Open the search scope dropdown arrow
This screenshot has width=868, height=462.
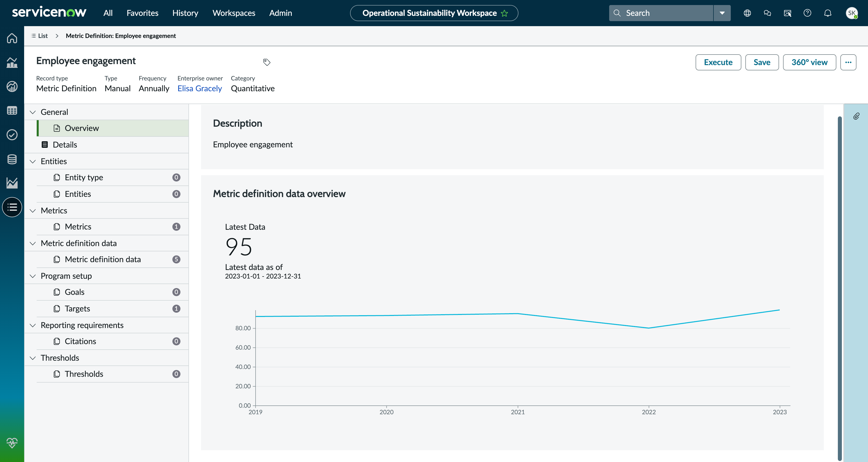point(722,13)
